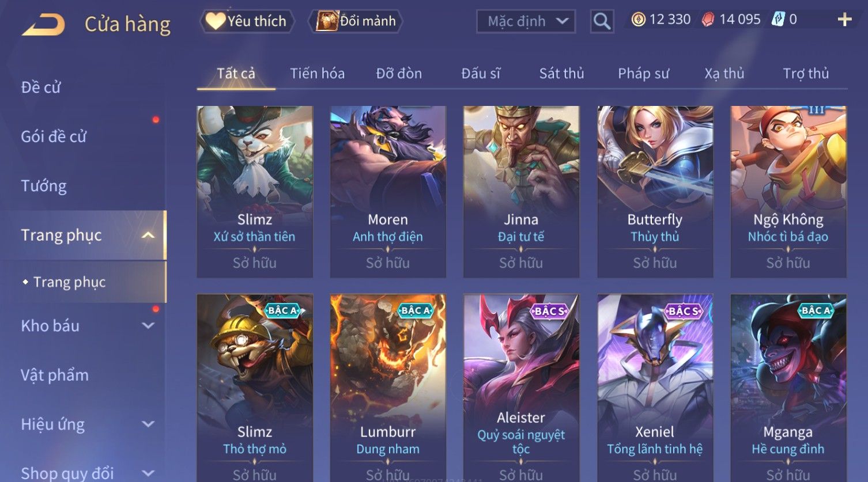Open Tướng in the sidebar

(x=44, y=186)
